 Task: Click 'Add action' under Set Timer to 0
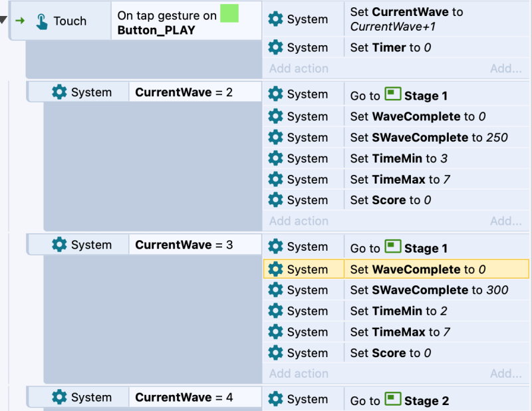pyautogui.click(x=299, y=68)
